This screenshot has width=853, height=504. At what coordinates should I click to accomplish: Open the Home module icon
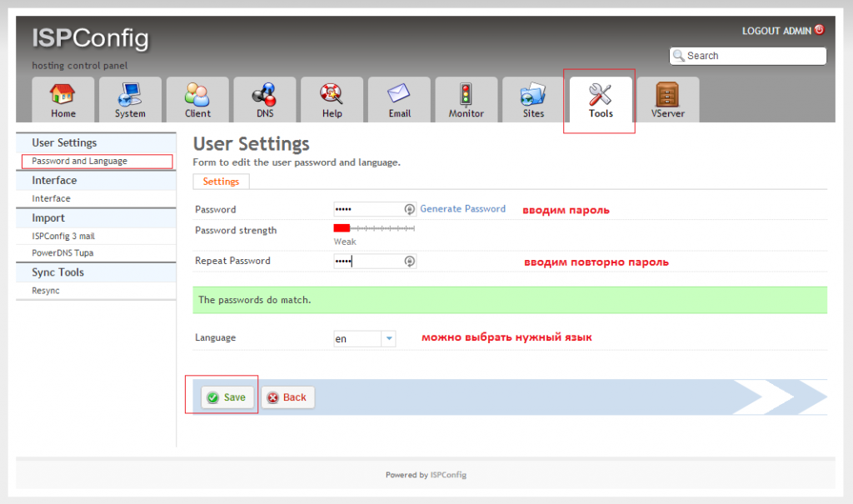tap(62, 94)
